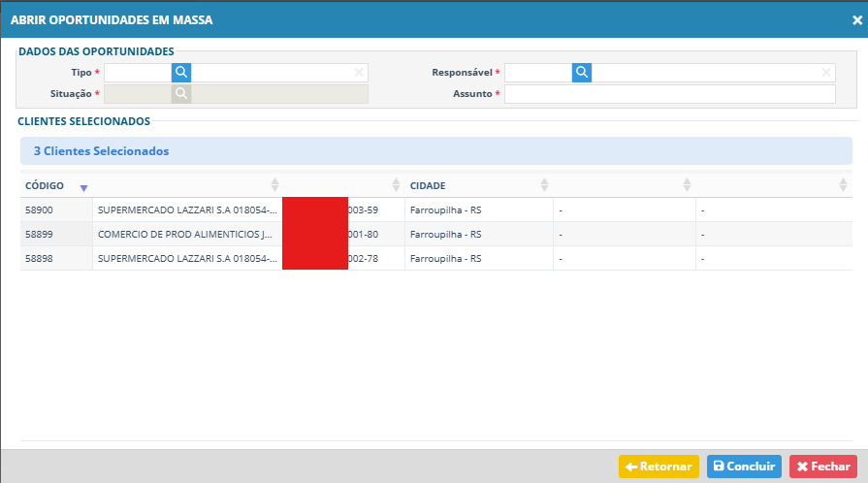This screenshot has width=868, height=483.
Task: Focus the Tipo code input
Action: [138, 73]
